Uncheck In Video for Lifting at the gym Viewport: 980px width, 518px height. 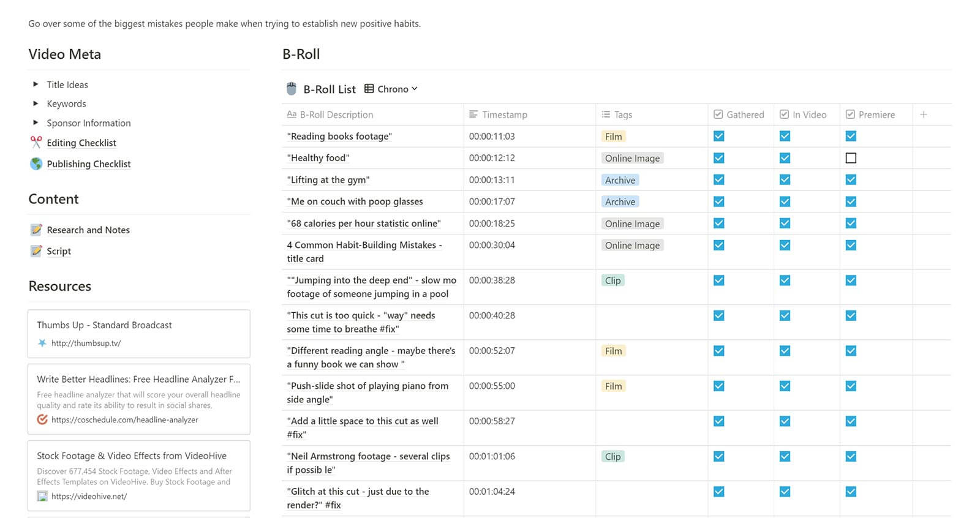(x=785, y=179)
